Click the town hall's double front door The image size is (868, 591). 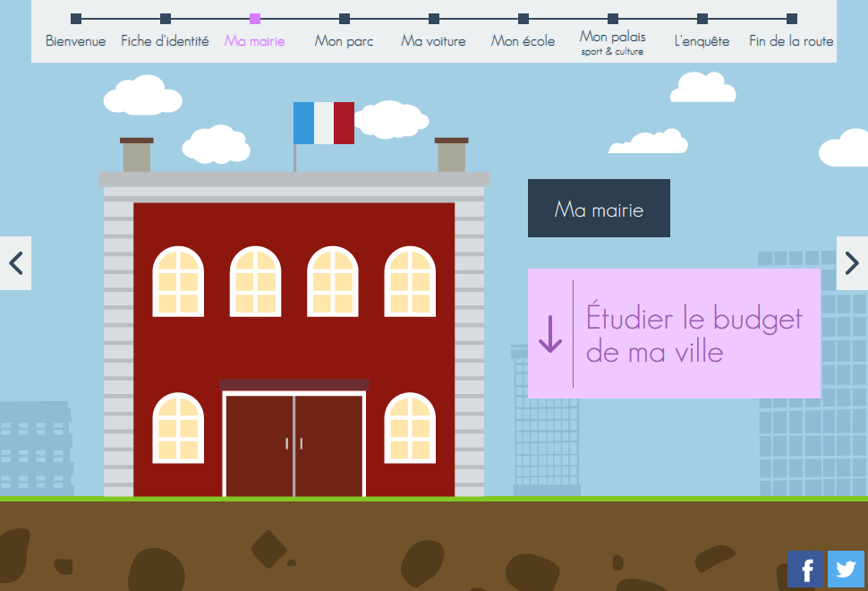294,444
